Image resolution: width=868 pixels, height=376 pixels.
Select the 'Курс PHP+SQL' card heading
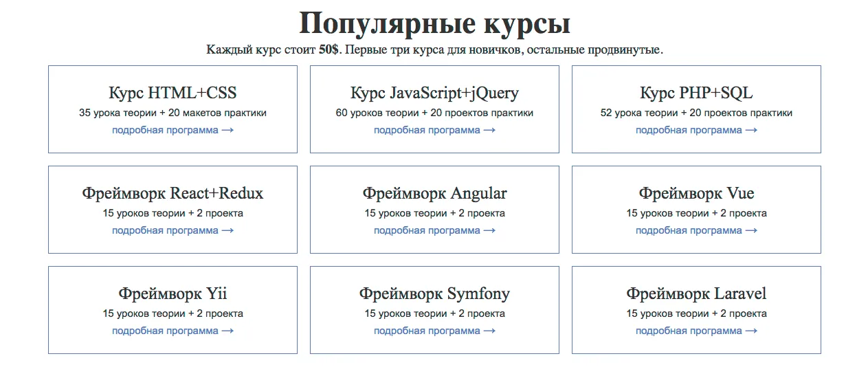696,93
